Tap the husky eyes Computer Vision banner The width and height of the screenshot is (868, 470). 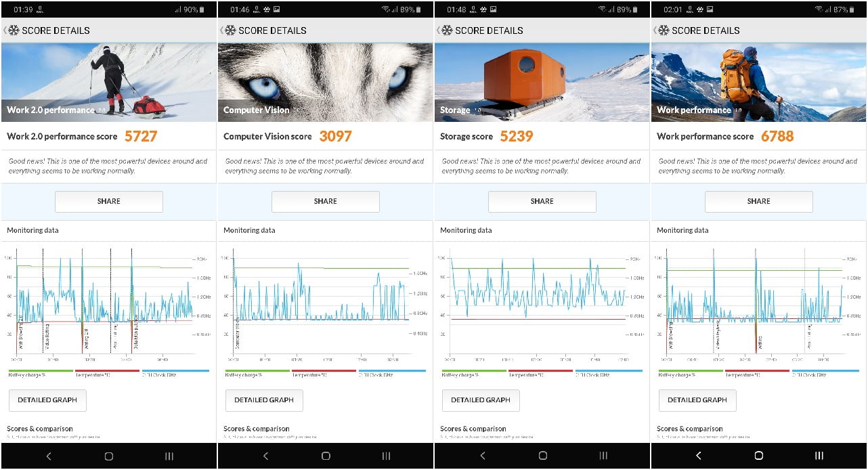click(x=325, y=81)
